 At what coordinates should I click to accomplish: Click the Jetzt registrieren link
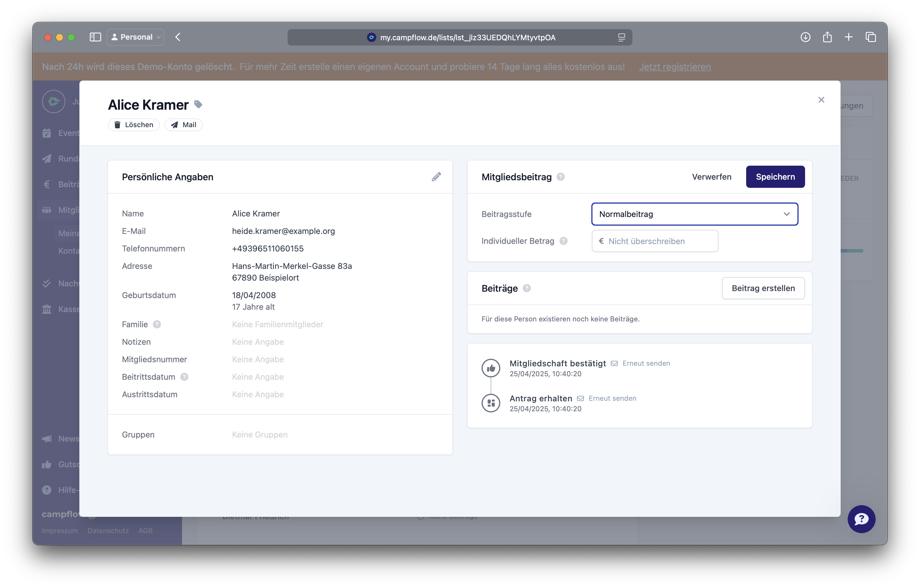tap(675, 67)
